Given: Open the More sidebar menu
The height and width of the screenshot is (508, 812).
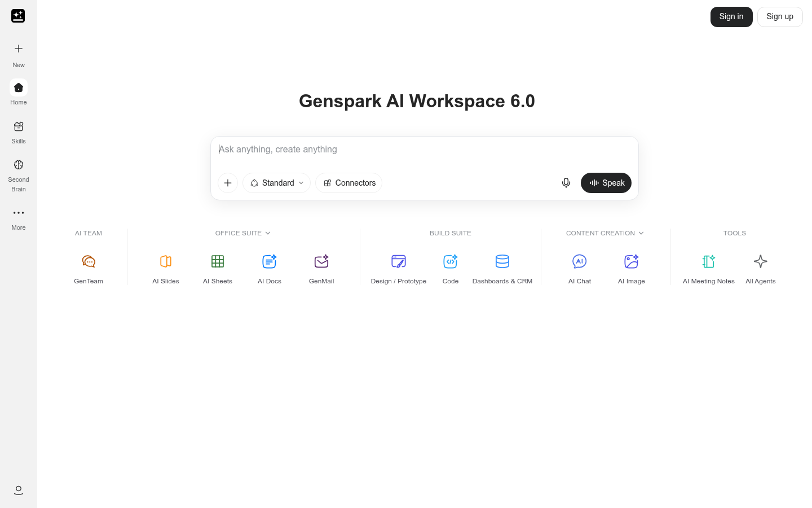Looking at the screenshot, I should 19,218.
